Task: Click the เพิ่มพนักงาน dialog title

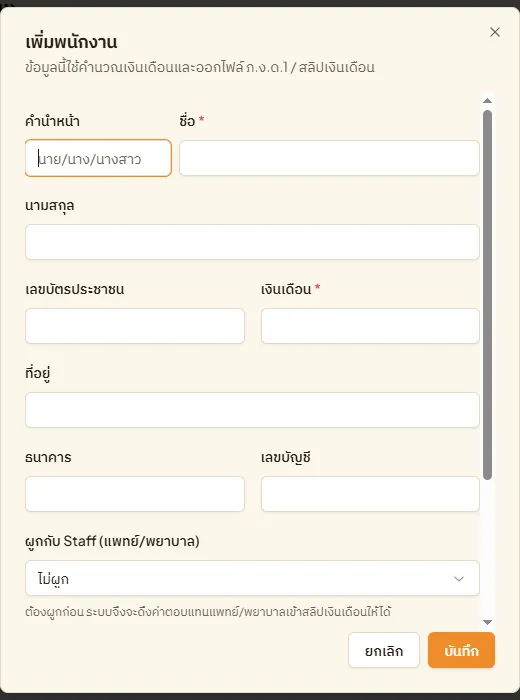Action: point(71,42)
